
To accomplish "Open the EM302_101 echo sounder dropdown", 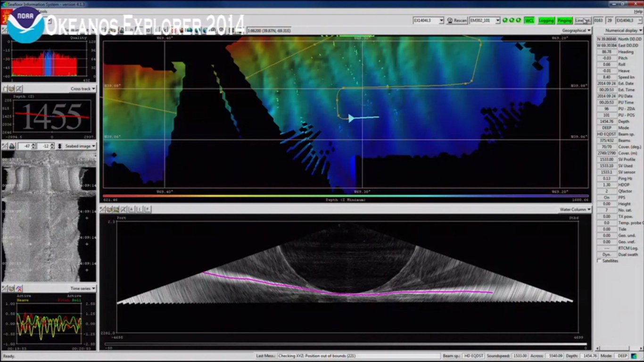I will (485, 21).
